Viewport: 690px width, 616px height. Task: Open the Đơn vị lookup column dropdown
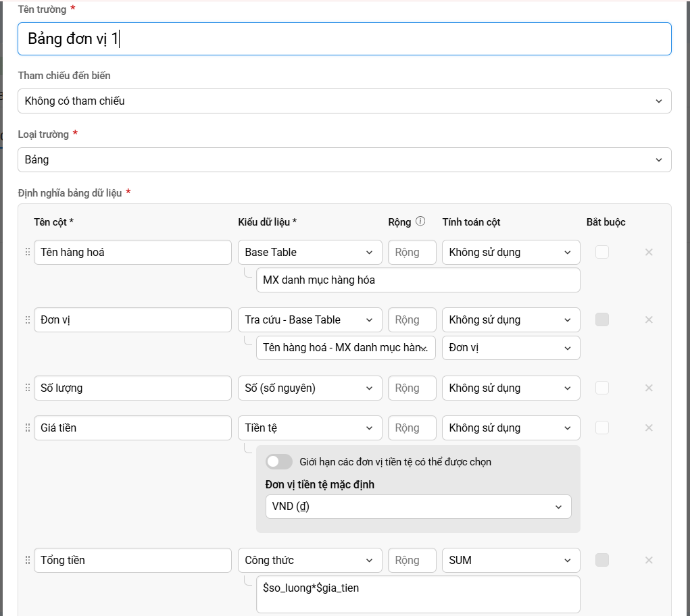[511, 348]
